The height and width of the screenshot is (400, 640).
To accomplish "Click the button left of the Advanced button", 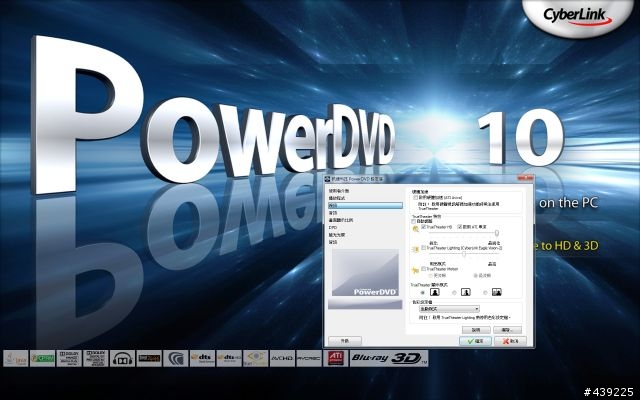I will 476,329.
